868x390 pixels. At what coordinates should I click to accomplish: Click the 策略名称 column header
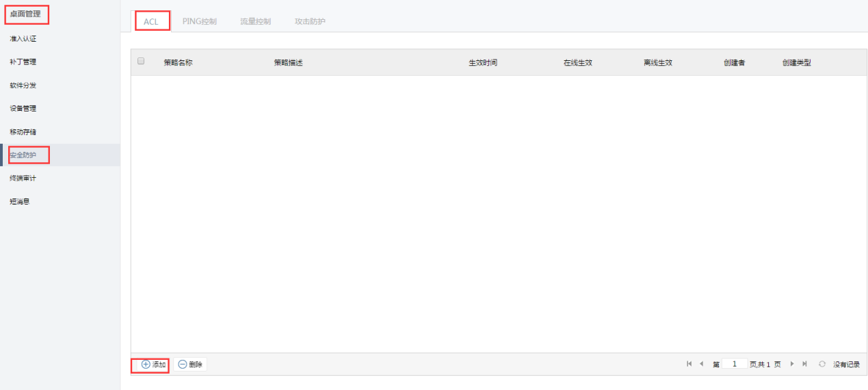point(178,62)
